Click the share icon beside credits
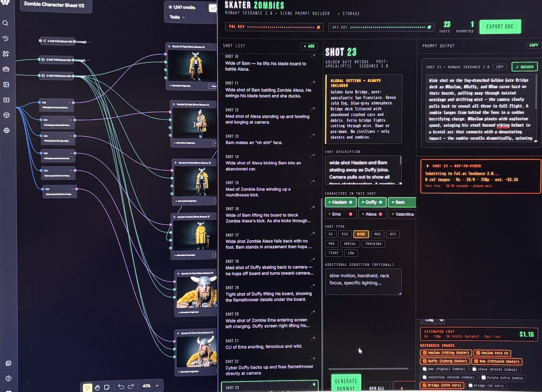Screen dimensions: 542x392 tap(213, 8)
